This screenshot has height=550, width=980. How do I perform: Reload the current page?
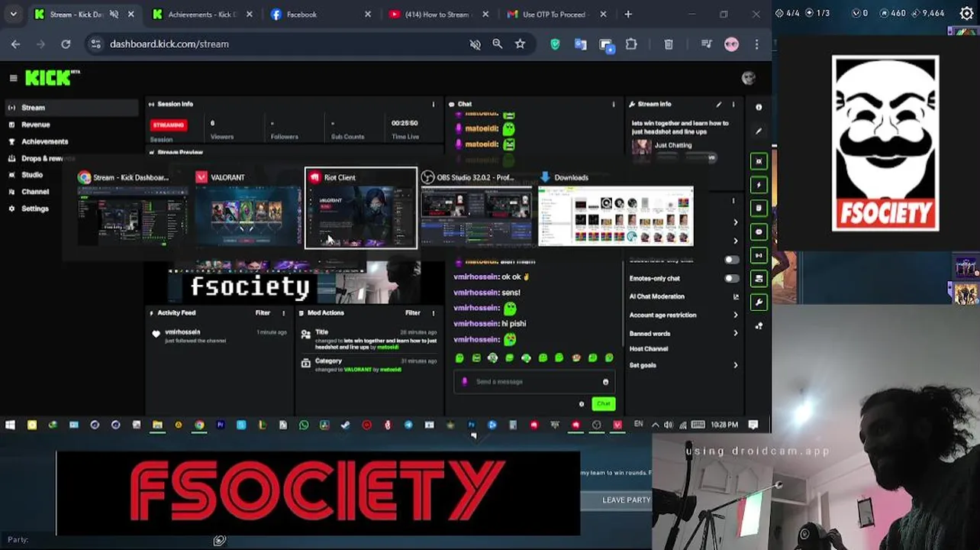[66, 44]
